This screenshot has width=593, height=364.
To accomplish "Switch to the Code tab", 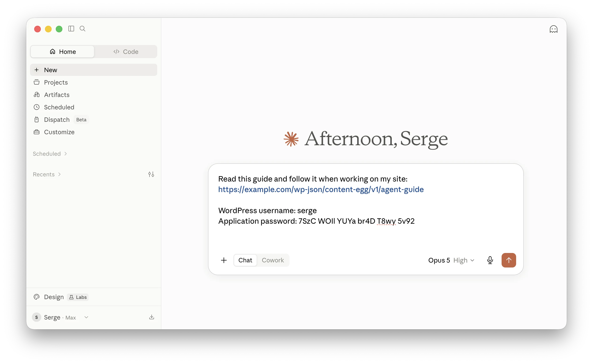I will 126,52.
